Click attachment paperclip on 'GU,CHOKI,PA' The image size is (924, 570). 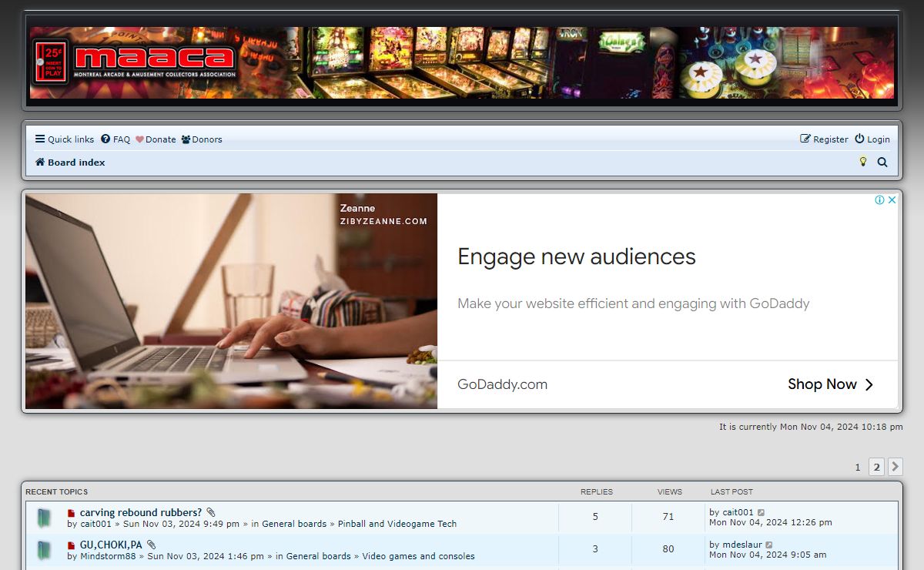[152, 545]
